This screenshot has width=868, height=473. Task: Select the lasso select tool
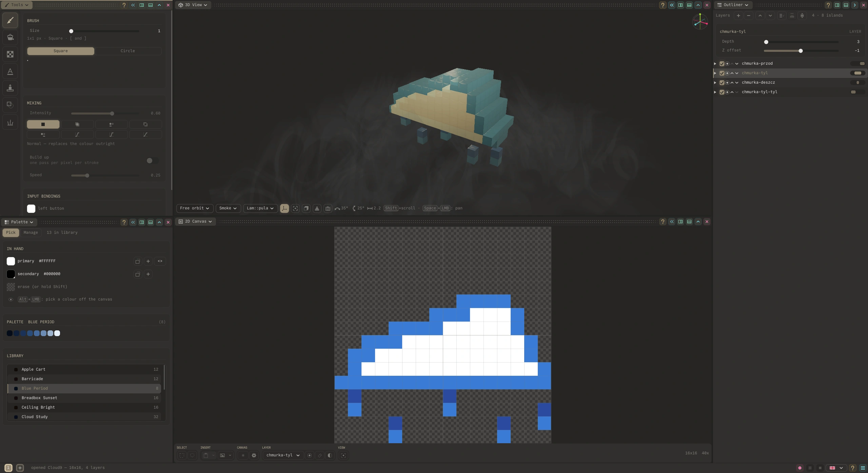pos(192,455)
